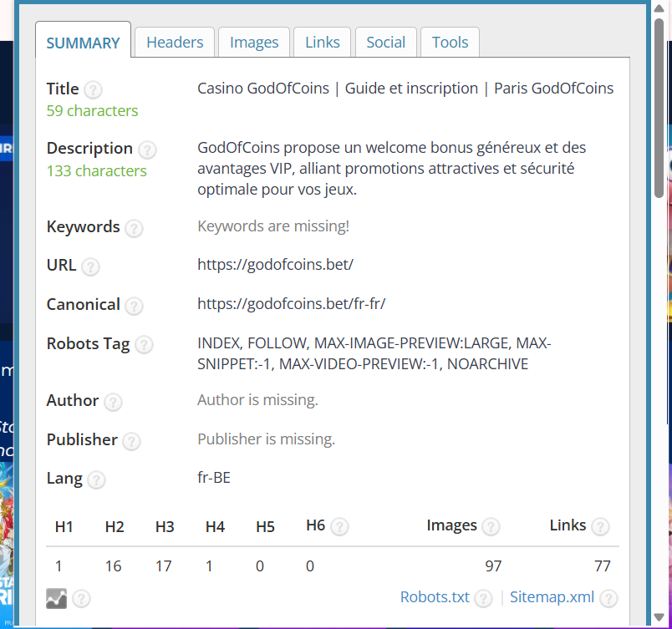Click the Robots Tag value starting with INDEX, FOLLOW
Viewport: 672px width, 629px height.
click(374, 353)
